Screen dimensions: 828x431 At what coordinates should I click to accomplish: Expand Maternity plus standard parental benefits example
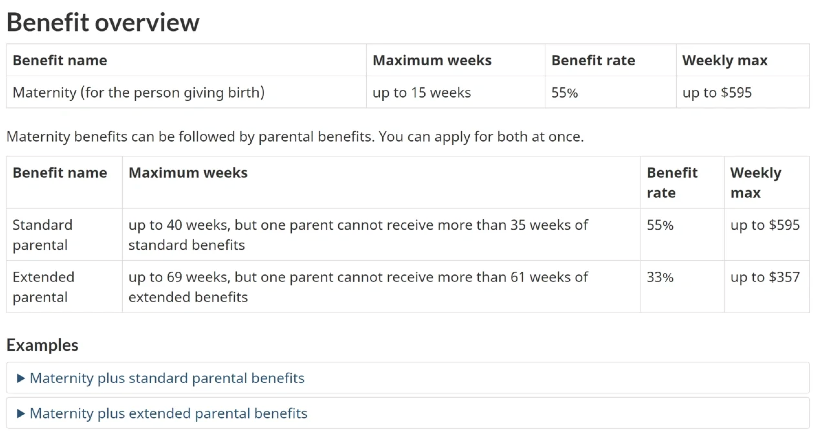click(x=167, y=378)
